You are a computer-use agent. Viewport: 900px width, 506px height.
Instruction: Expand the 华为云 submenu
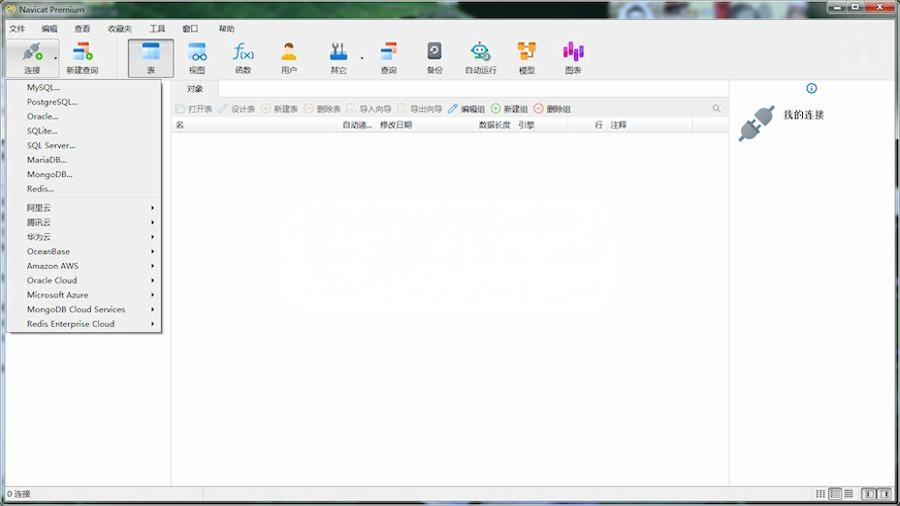point(84,236)
